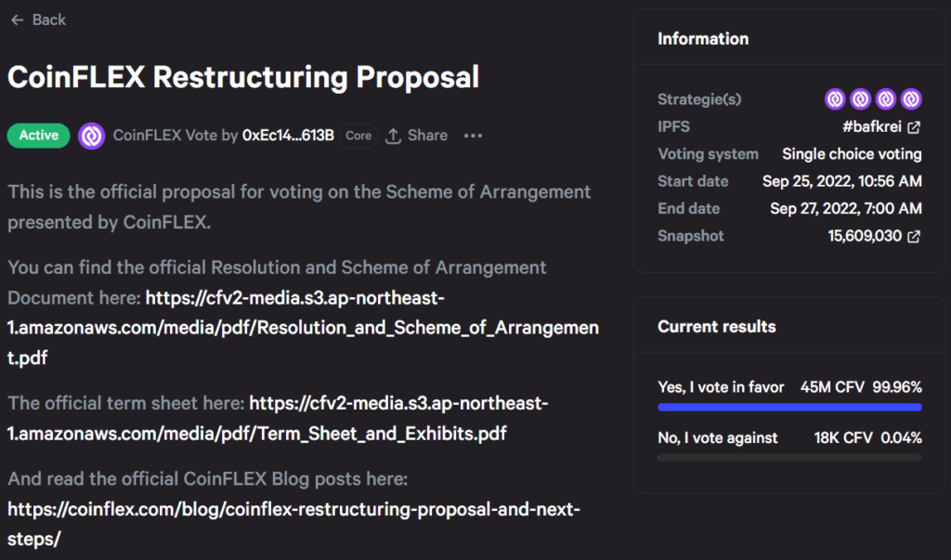The image size is (951, 560).
Task: Click the CoinFLEX Vote space avatar
Action: [91, 136]
